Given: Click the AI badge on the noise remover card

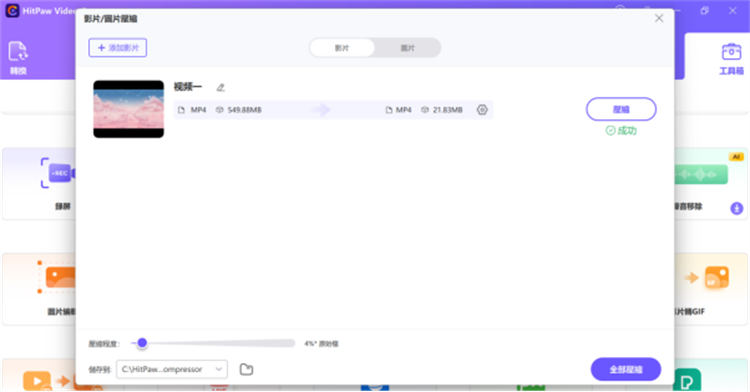Looking at the screenshot, I should (736, 157).
